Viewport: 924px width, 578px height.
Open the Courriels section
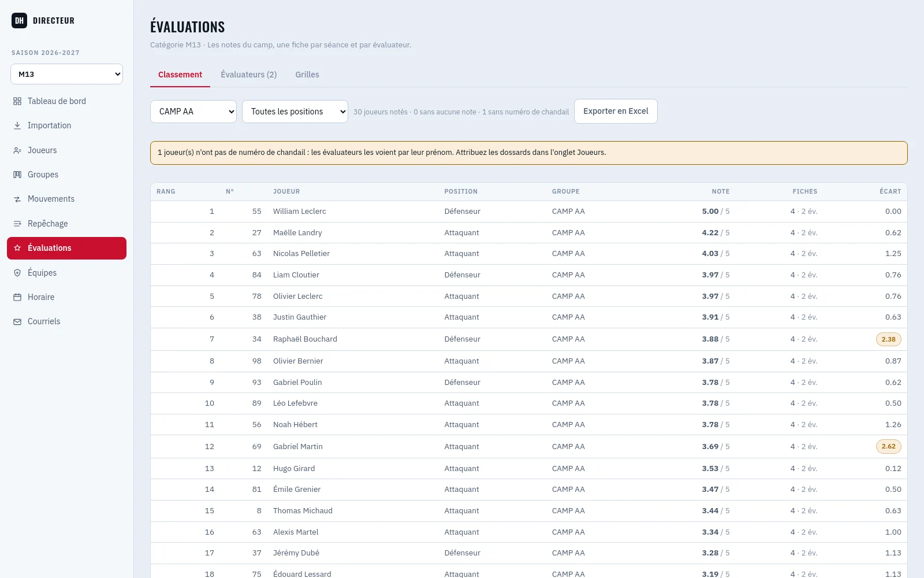(66, 321)
